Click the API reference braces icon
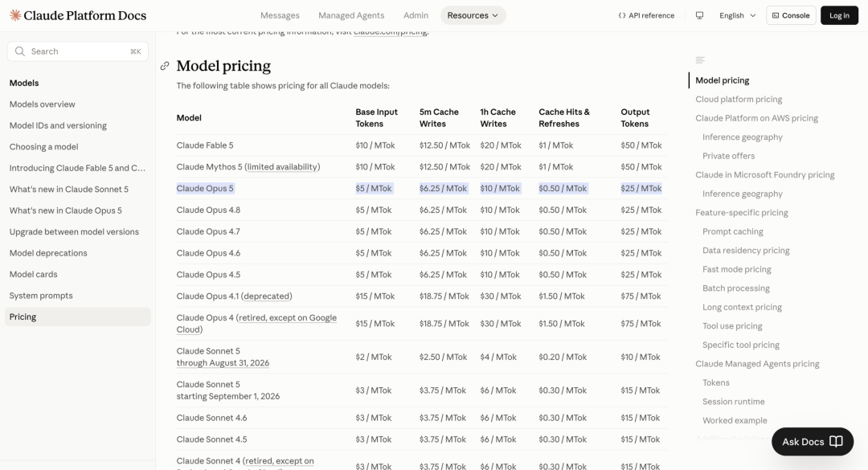The width and height of the screenshot is (868, 470). (622, 15)
